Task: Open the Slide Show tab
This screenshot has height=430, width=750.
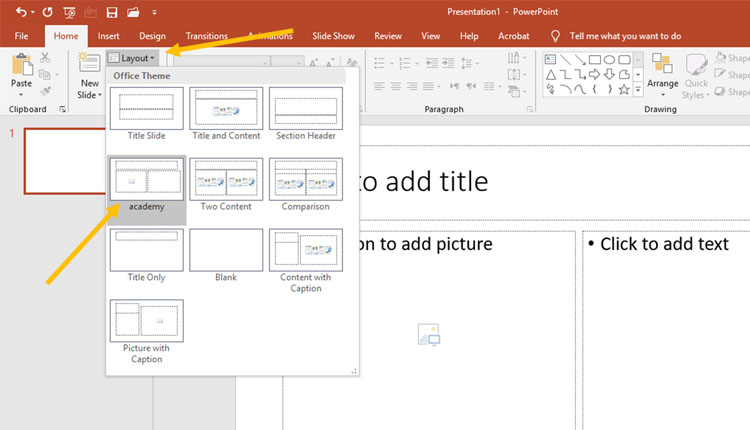Action: pos(333,36)
